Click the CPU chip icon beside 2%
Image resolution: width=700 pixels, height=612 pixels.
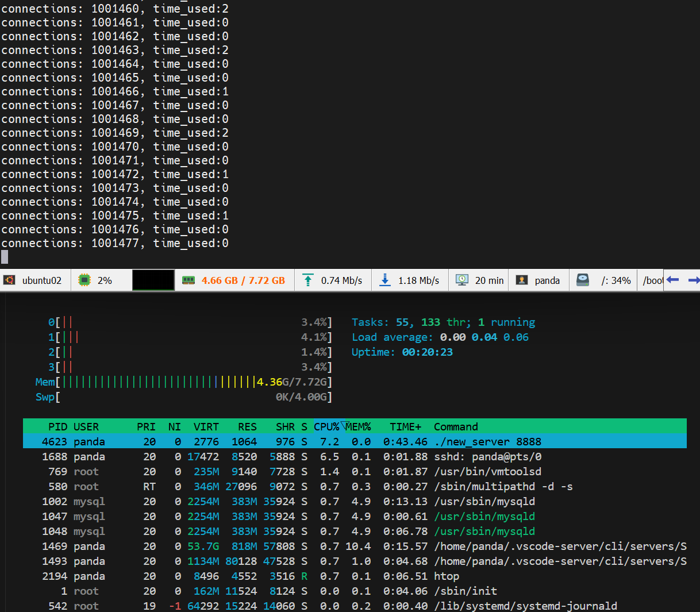click(x=84, y=280)
